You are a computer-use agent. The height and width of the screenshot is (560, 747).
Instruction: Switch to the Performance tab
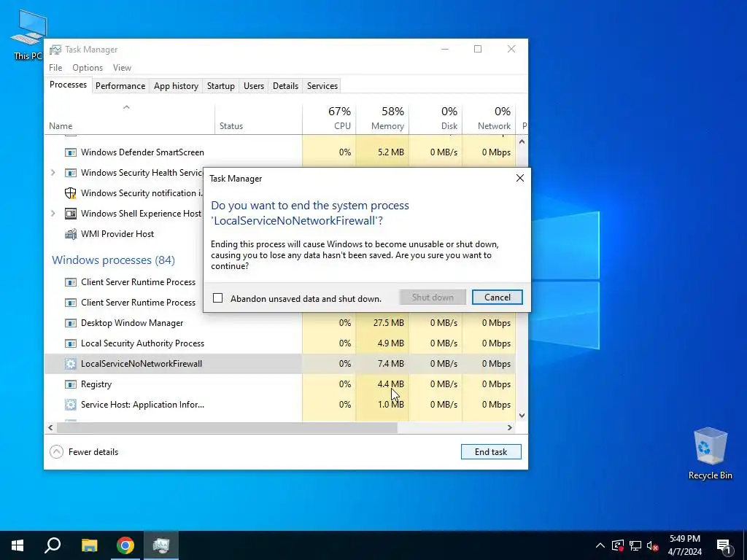120,86
